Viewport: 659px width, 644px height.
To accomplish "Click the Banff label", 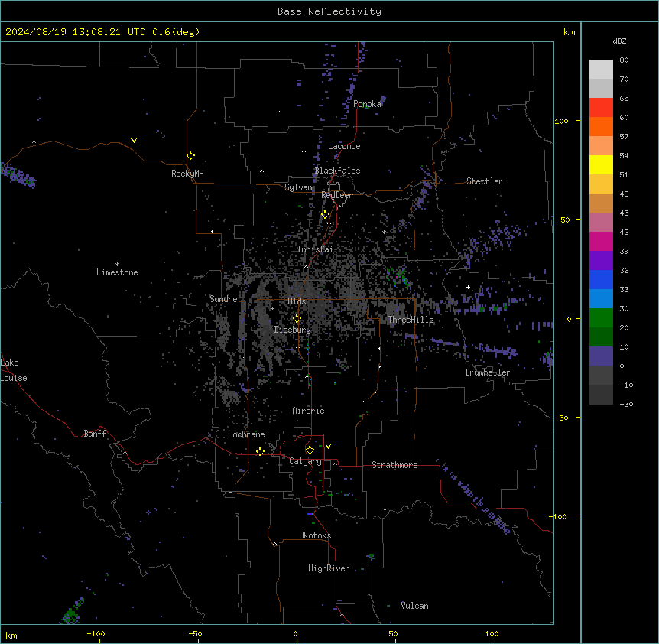I will pos(95,434).
